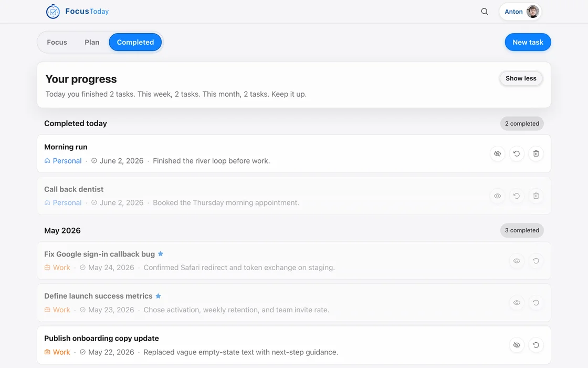Open the Personal tag on Call back dentist
Viewport: 588px width, 368px height.
(63, 203)
